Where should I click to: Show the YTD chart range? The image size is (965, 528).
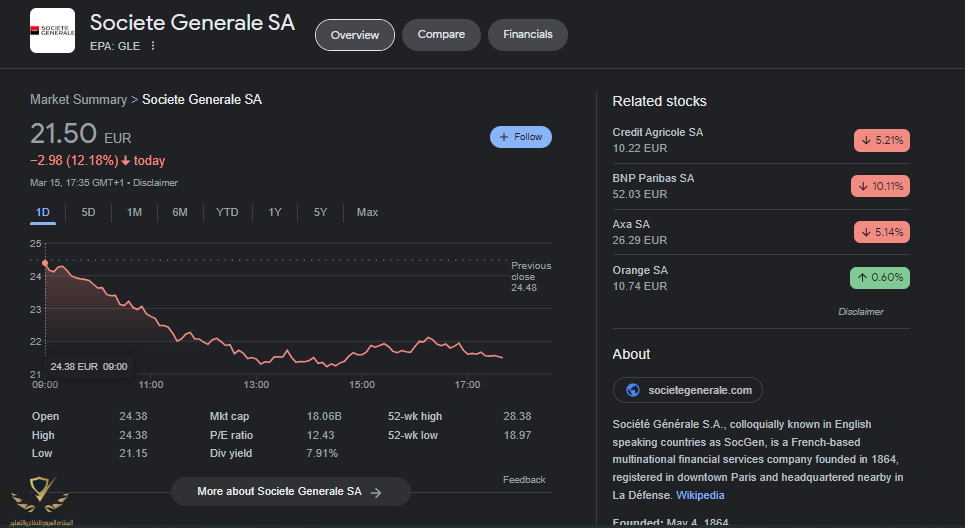point(227,212)
